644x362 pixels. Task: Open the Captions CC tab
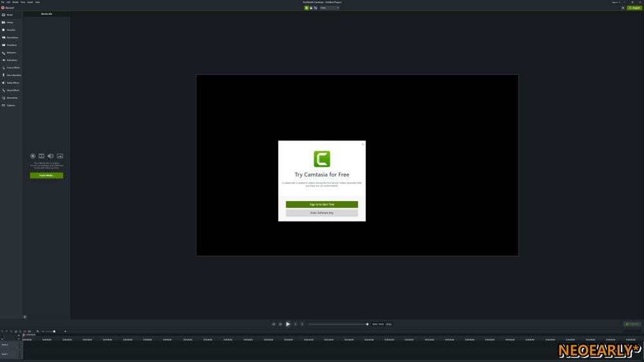[x=11, y=105]
